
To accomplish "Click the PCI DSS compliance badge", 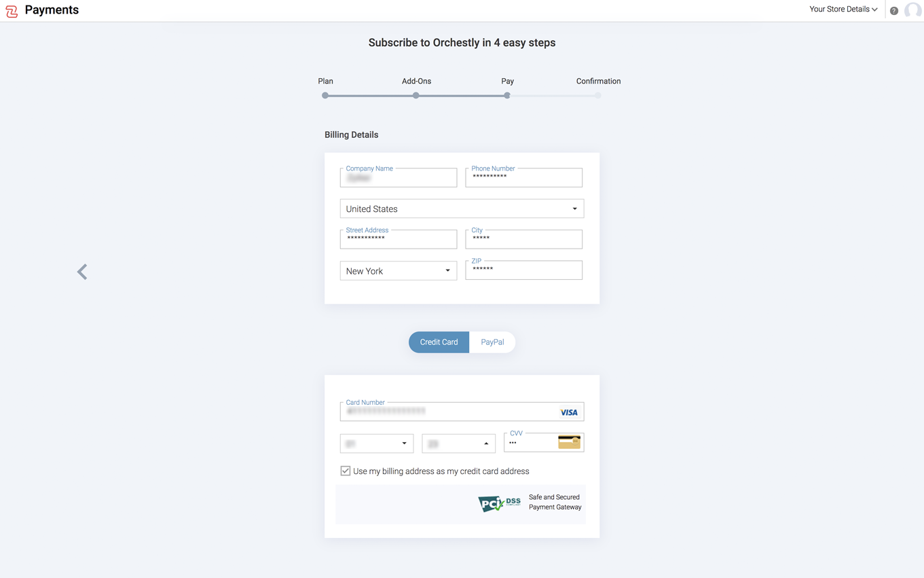I will 499,503.
